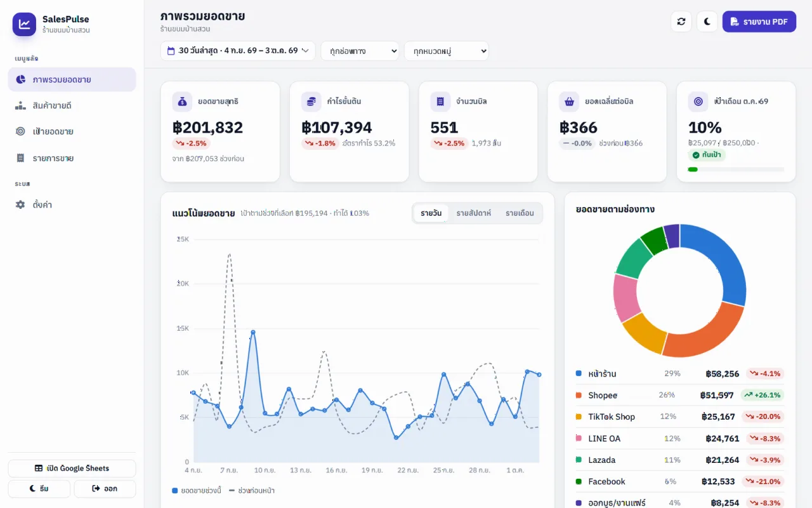Click the bill icon on จำนวนบิล card
This screenshot has width=812, height=508.
click(440, 102)
